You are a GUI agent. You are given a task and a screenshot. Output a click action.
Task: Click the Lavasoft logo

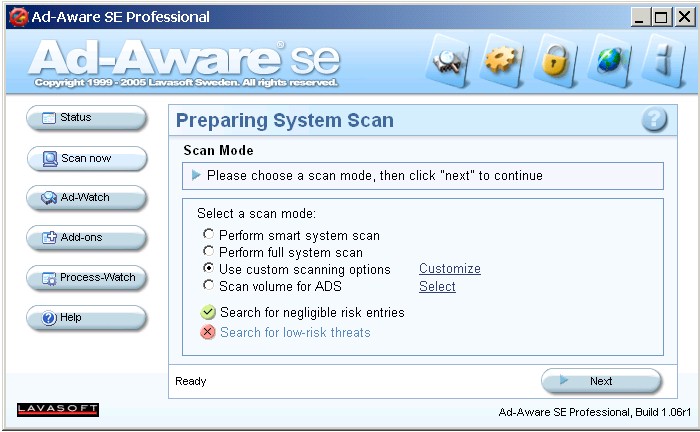click(x=58, y=409)
